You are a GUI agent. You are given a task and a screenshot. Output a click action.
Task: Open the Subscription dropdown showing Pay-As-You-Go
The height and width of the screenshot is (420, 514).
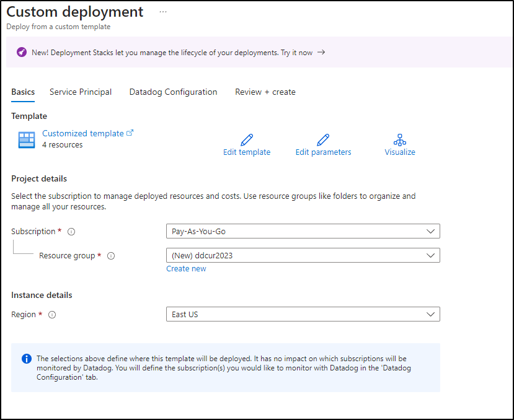[303, 231]
